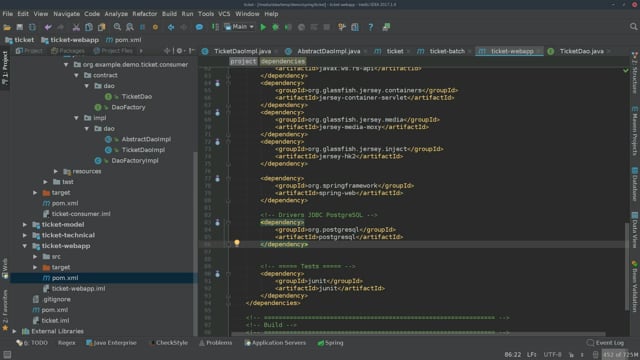Open the Refactor menu
The image size is (640, 360).
[144, 14]
